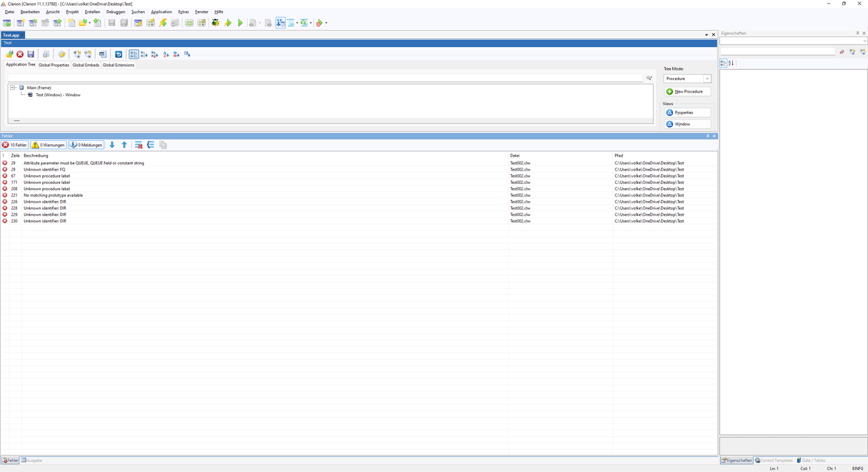Switch to the Global Embeds tab
This screenshot has width=868, height=472.
[x=86, y=65]
